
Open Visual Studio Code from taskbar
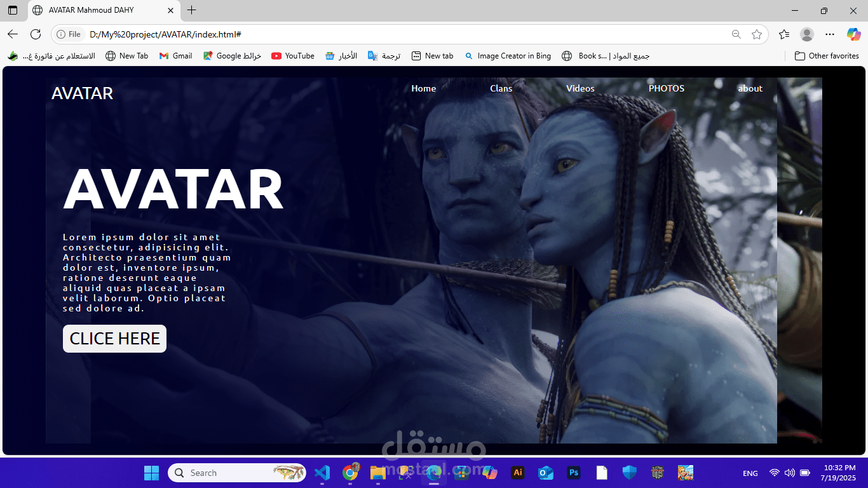(322, 473)
